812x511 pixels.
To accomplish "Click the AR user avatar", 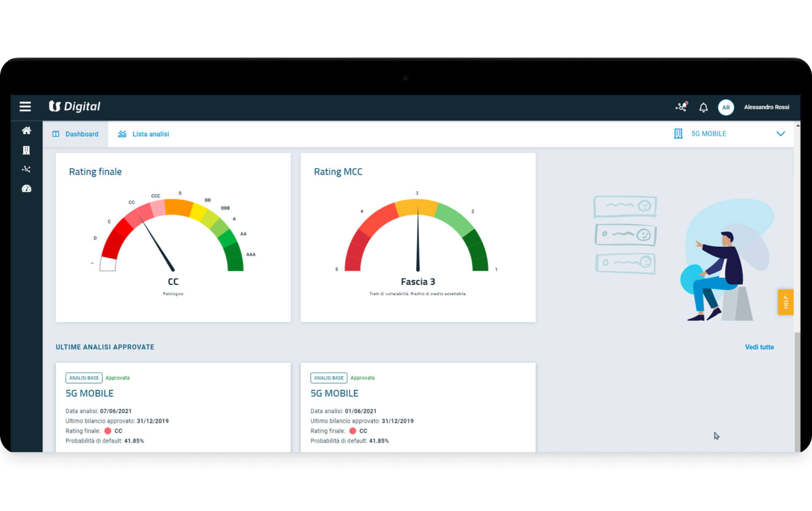I will (726, 107).
